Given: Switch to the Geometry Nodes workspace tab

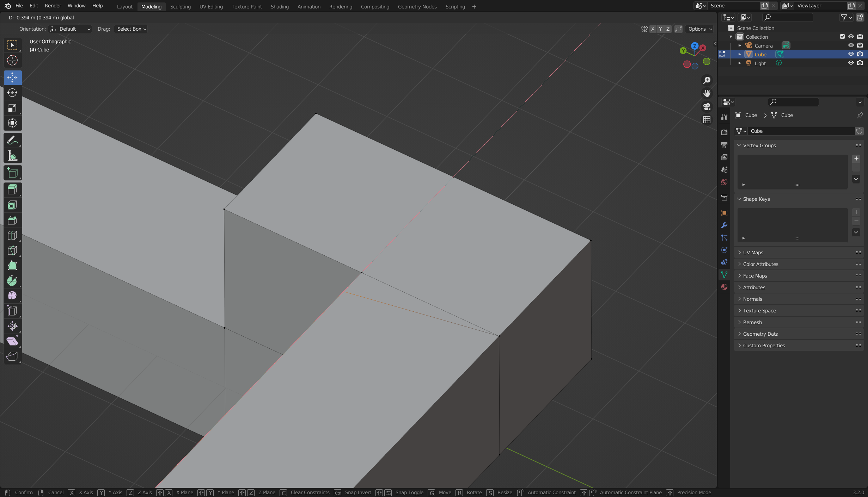Looking at the screenshot, I should tap(417, 6).
